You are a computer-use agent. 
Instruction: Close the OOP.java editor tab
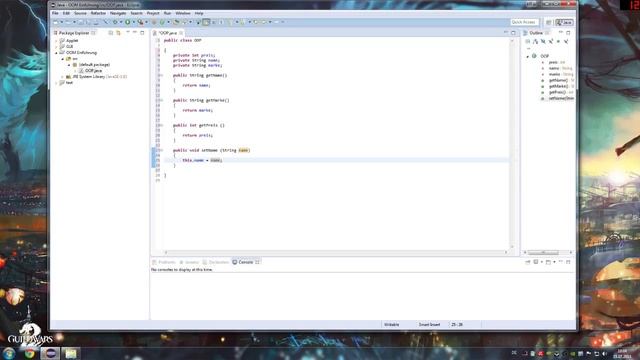(x=181, y=33)
